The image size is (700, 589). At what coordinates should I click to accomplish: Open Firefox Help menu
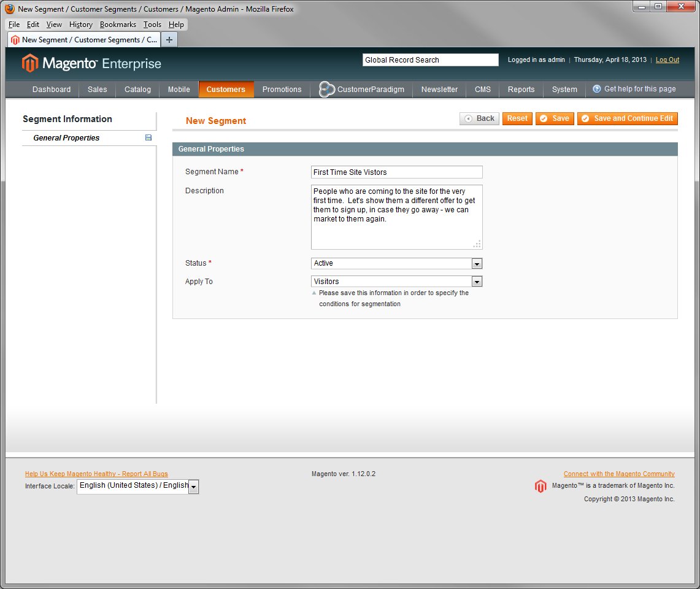pyautogui.click(x=176, y=25)
